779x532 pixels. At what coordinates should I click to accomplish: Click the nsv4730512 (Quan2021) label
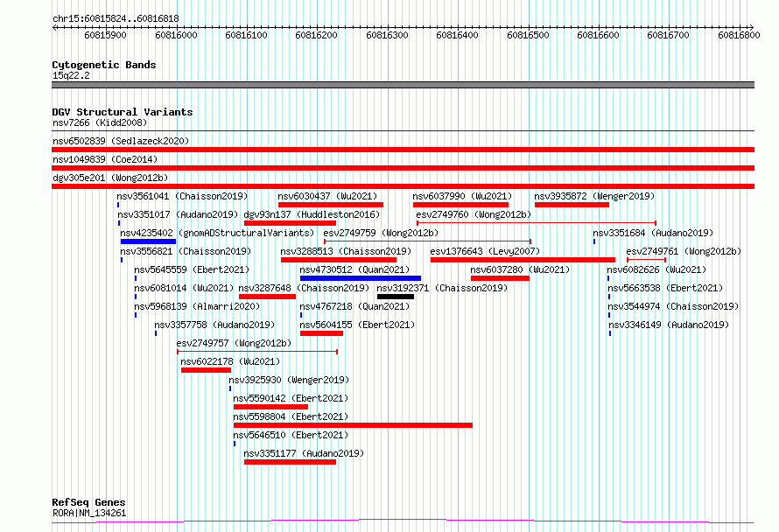[354, 269]
